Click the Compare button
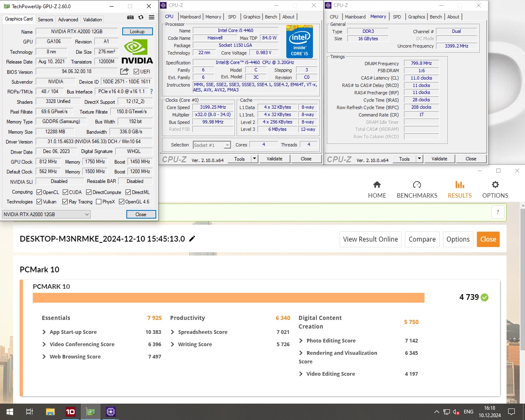525x420 pixels. click(422, 239)
